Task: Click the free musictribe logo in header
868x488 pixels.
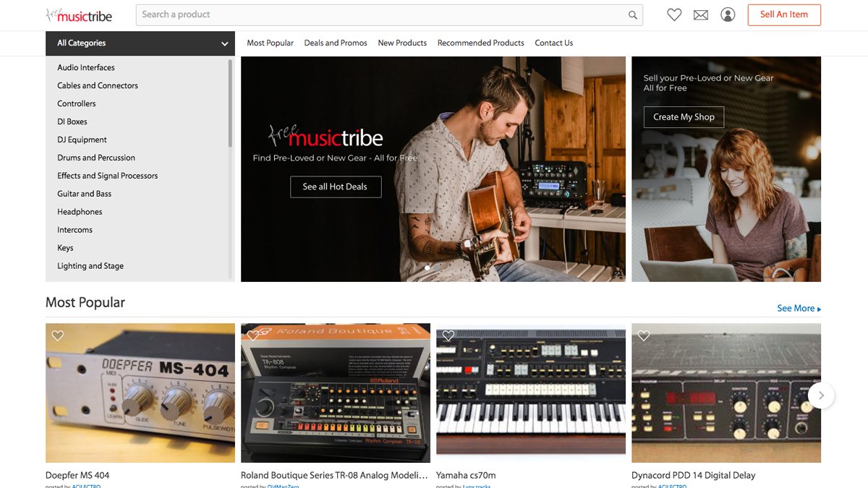Action: (79, 15)
